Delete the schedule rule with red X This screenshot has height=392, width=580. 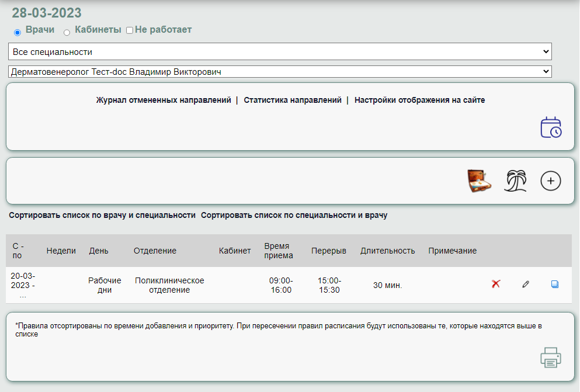(496, 285)
